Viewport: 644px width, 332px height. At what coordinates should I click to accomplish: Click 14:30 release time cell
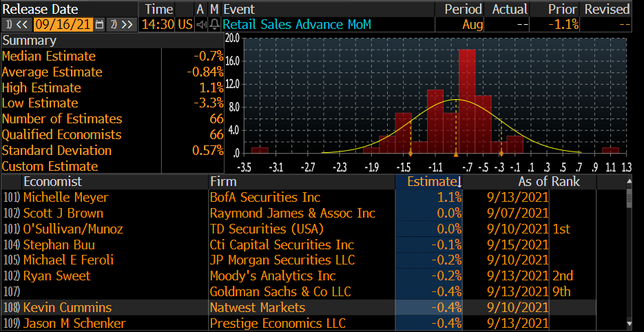pyautogui.click(x=158, y=25)
